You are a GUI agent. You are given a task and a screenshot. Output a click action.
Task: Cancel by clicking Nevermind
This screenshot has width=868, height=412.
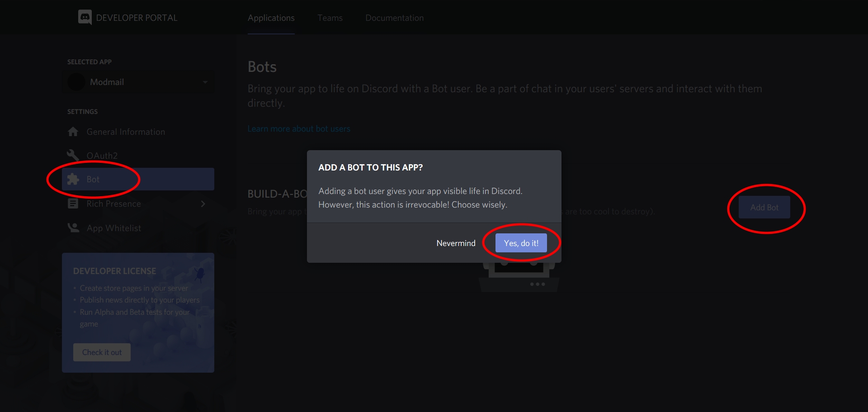[x=456, y=243]
